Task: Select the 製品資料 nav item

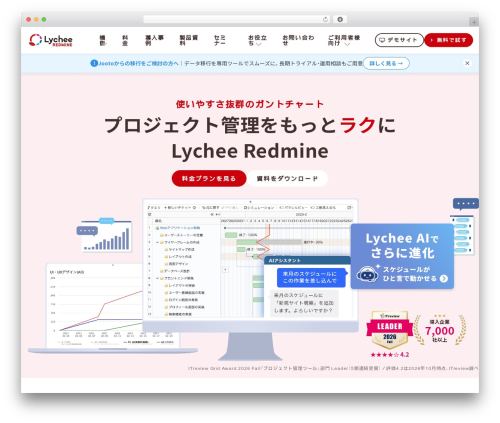Action: [x=189, y=40]
